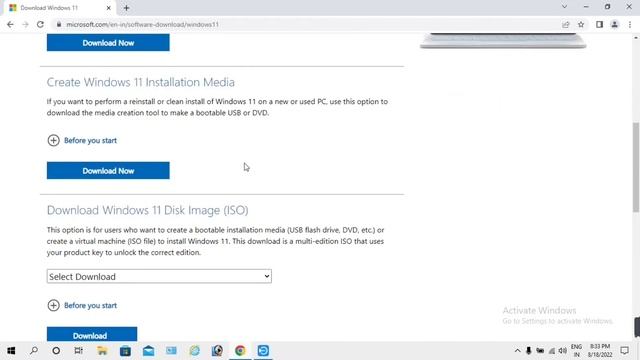
Task: Open network signal tray icon
Action: point(551,351)
